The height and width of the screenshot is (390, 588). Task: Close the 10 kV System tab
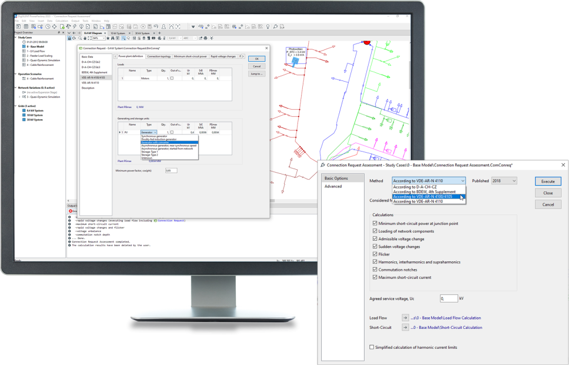click(129, 33)
